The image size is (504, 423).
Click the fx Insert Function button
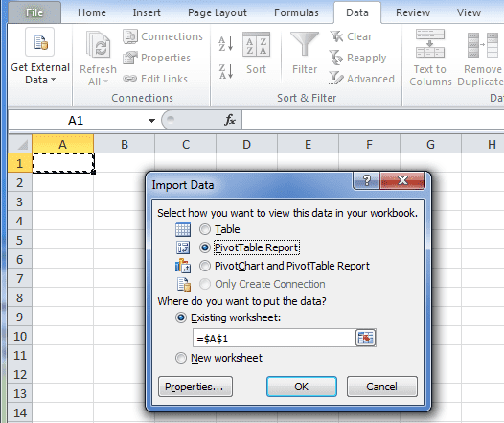click(230, 120)
